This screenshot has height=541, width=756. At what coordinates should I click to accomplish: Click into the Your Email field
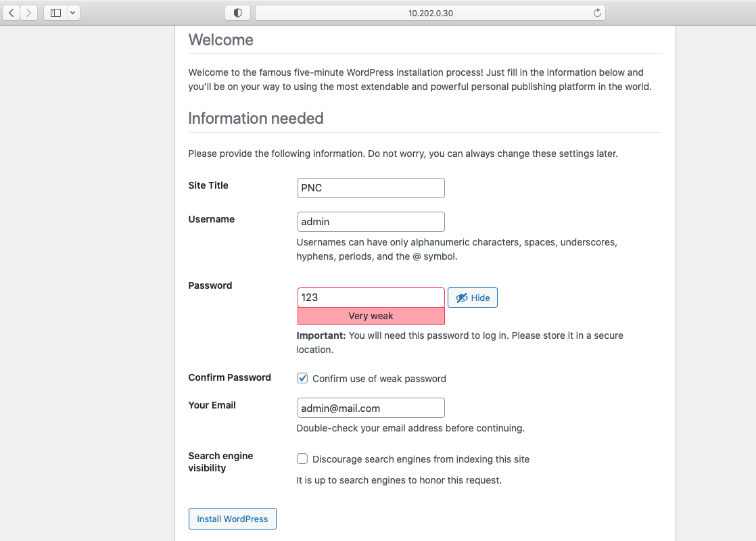(x=371, y=408)
